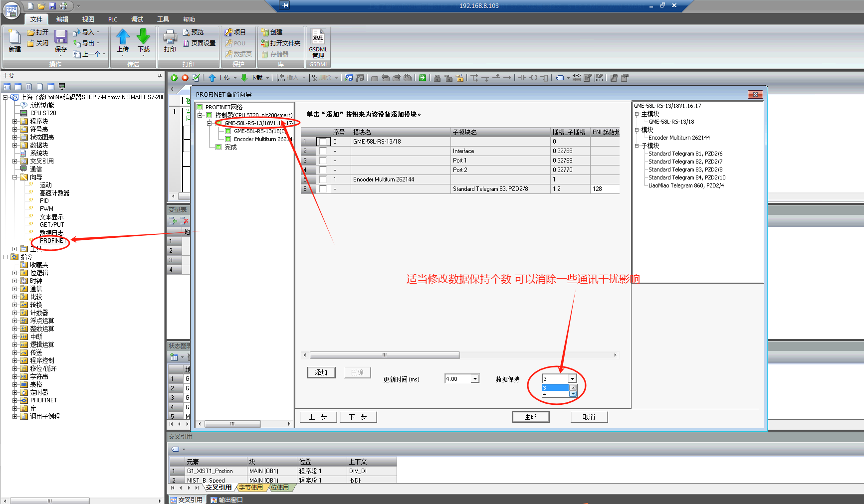864x504 pixels.
Task: Open the 编辑 ribbon tab
Action: [x=62, y=19]
